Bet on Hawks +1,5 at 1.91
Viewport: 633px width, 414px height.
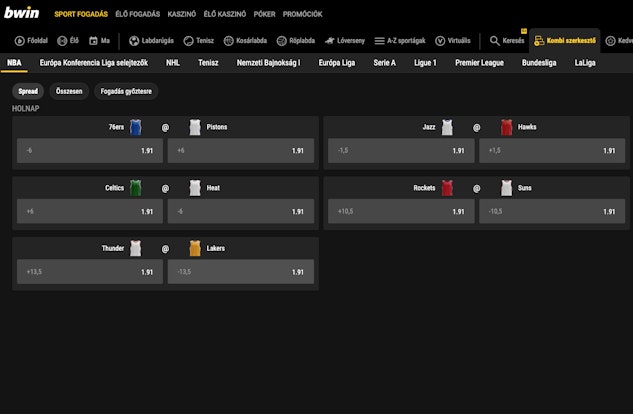pyautogui.click(x=552, y=151)
